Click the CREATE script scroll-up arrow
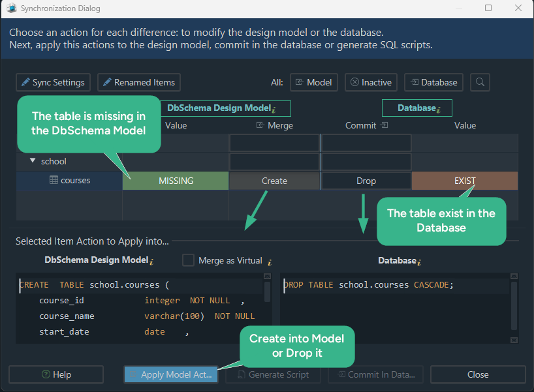Image resolution: width=534 pixels, height=392 pixels. (x=268, y=277)
